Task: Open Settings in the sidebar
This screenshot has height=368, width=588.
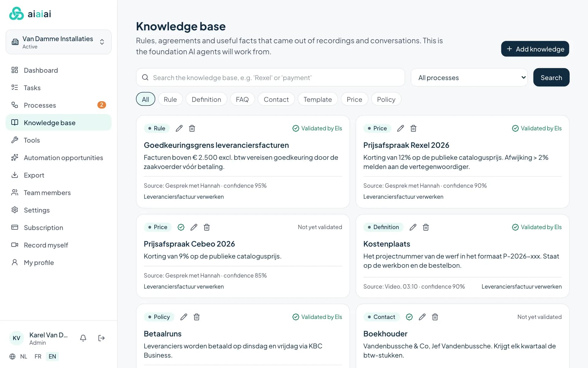Action: tap(58, 210)
